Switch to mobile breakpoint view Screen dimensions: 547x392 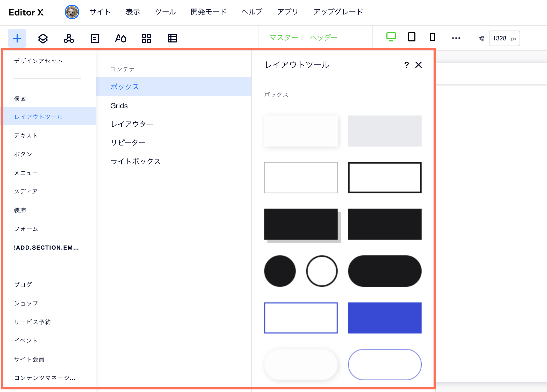[433, 37]
